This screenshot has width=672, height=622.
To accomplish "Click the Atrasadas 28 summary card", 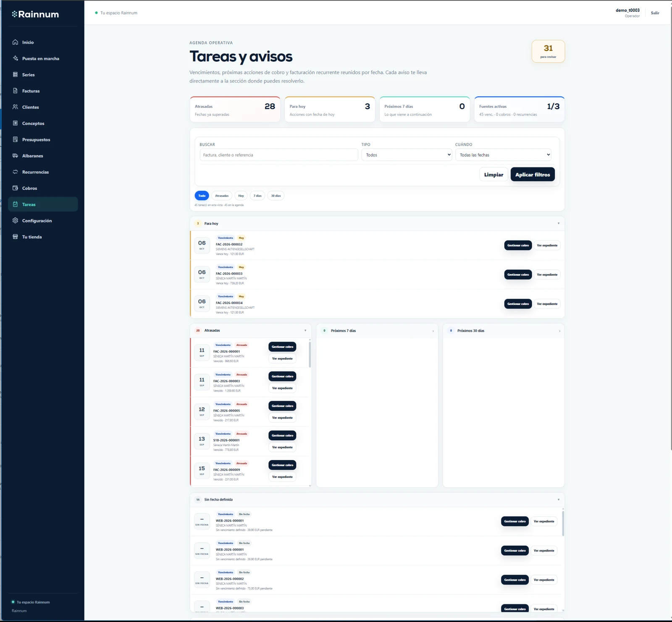I will 235,110.
